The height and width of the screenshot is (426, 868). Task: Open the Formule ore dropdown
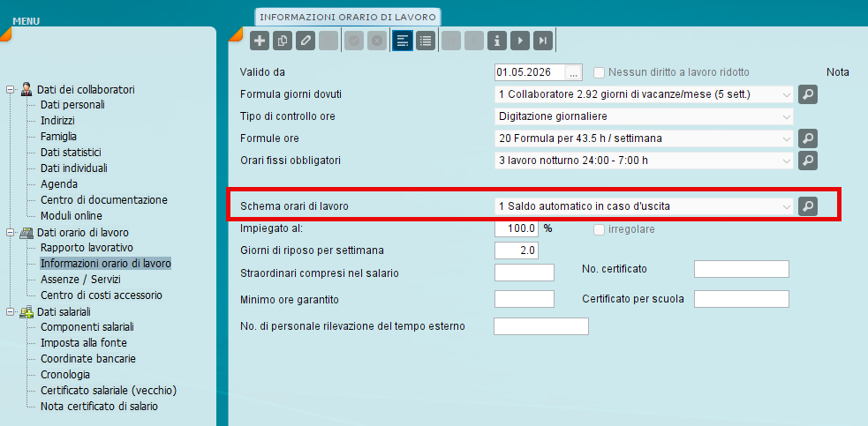pos(787,138)
